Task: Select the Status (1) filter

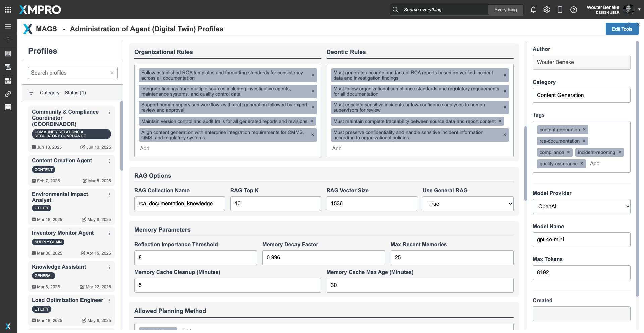Action: (x=75, y=93)
